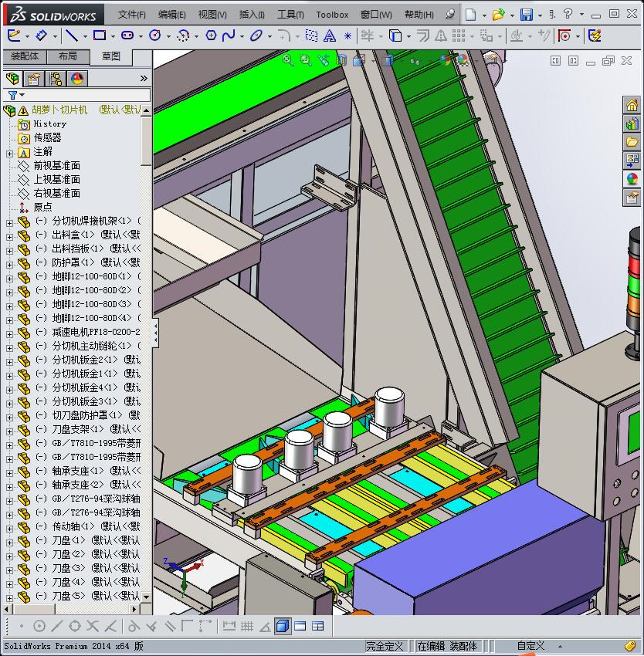Select the Spline sketch tool
The height and width of the screenshot is (656, 644).
tap(229, 36)
